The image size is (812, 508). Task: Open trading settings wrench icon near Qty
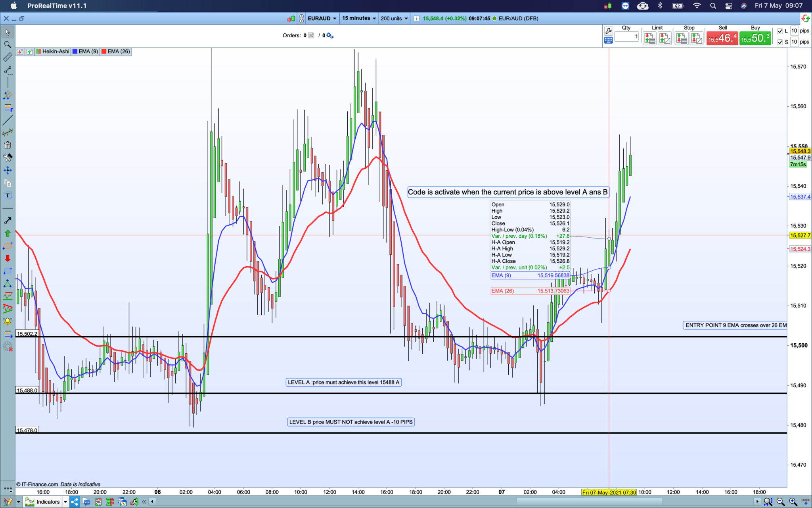click(608, 31)
